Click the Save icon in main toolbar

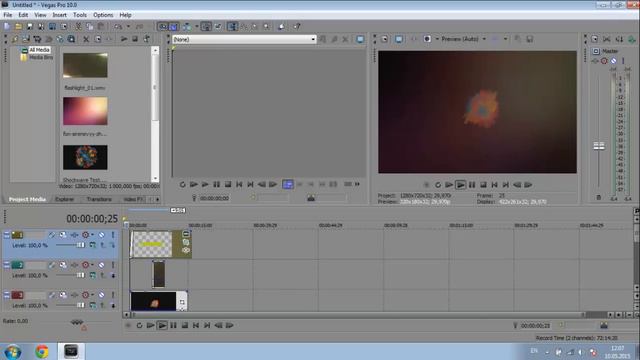click(x=29, y=27)
